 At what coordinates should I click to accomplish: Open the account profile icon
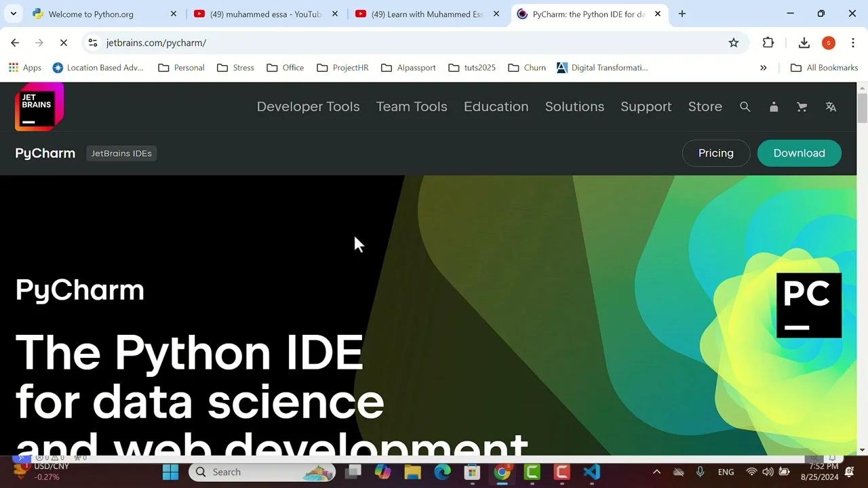(773, 106)
